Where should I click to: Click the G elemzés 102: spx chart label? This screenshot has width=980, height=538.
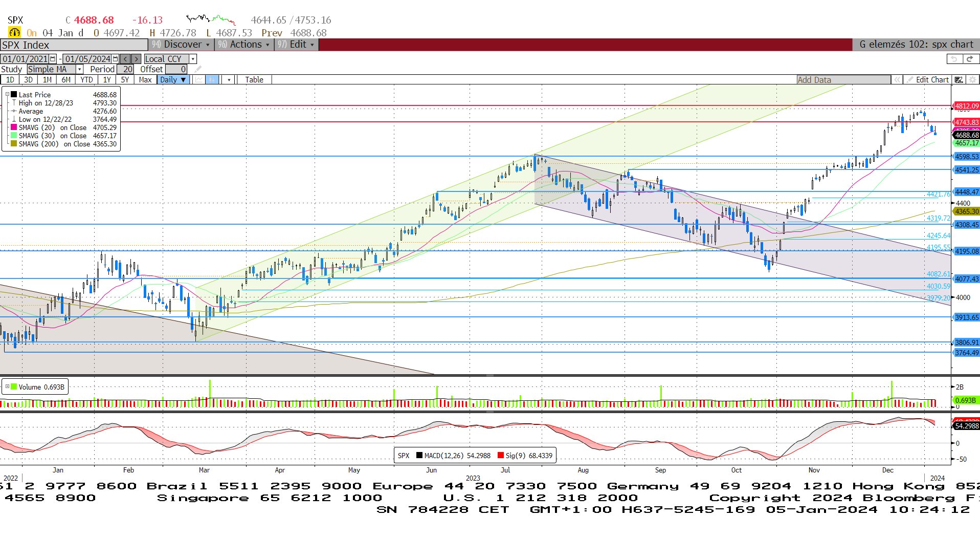click(x=916, y=45)
